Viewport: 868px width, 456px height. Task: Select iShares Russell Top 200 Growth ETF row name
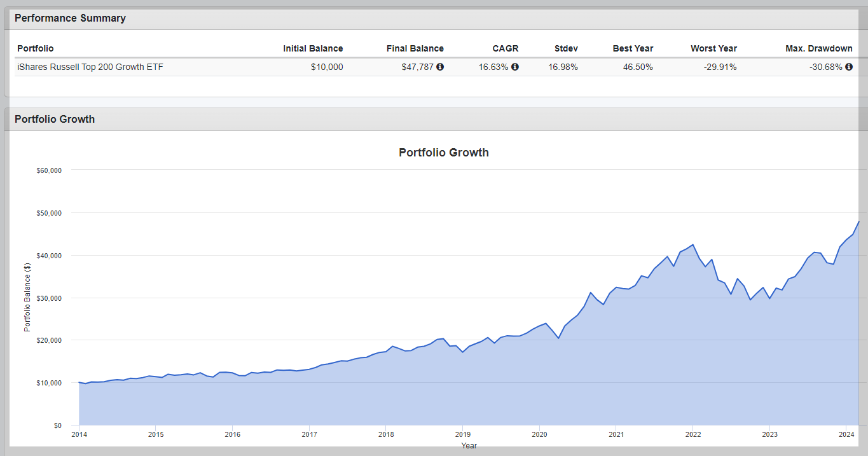coord(90,67)
